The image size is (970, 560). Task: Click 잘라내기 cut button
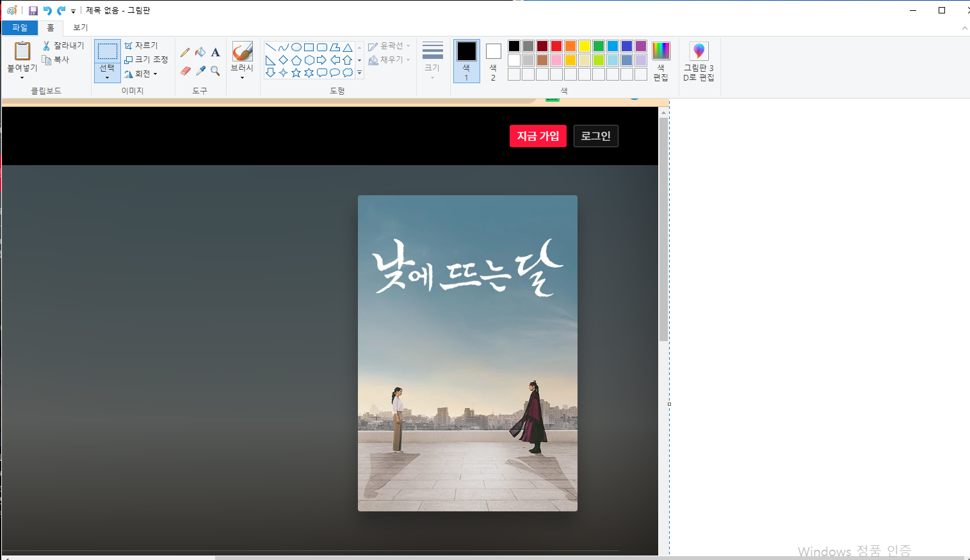click(x=63, y=45)
